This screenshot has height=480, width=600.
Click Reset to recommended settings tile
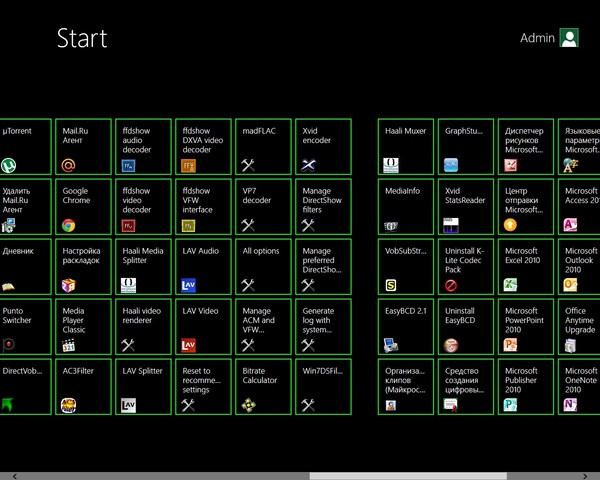(204, 387)
